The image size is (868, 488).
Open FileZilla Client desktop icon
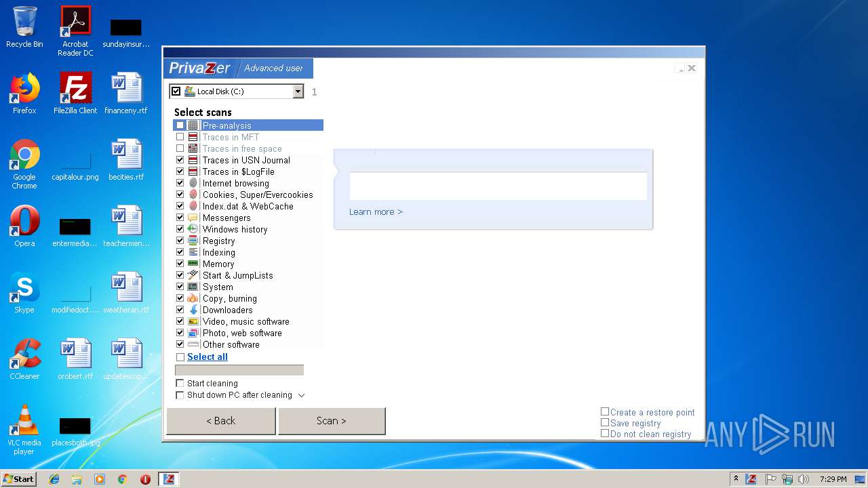coord(75,94)
